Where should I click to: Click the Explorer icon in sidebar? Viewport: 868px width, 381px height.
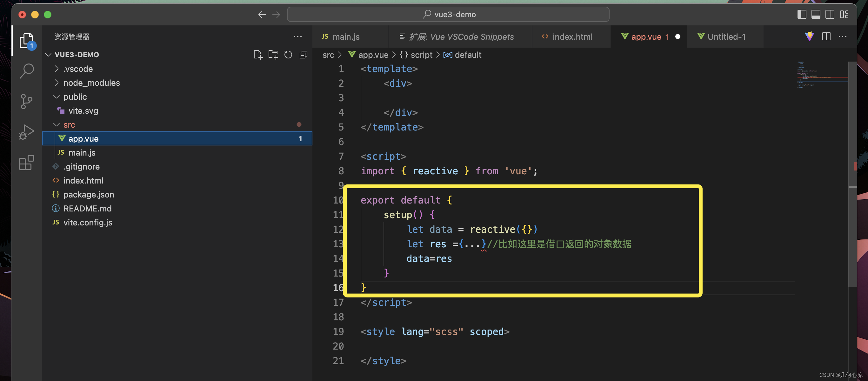(x=27, y=42)
